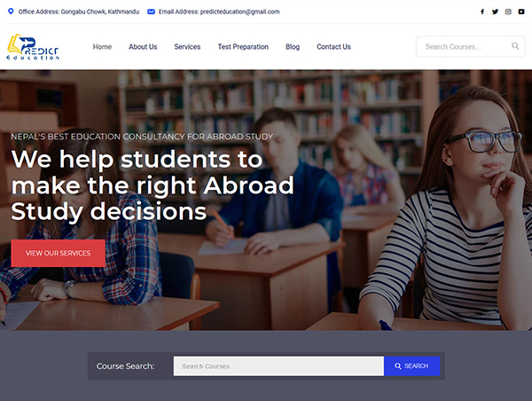This screenshot has height=401, width=532.
Task: Click the location pin icon
Action: [11, 12]
